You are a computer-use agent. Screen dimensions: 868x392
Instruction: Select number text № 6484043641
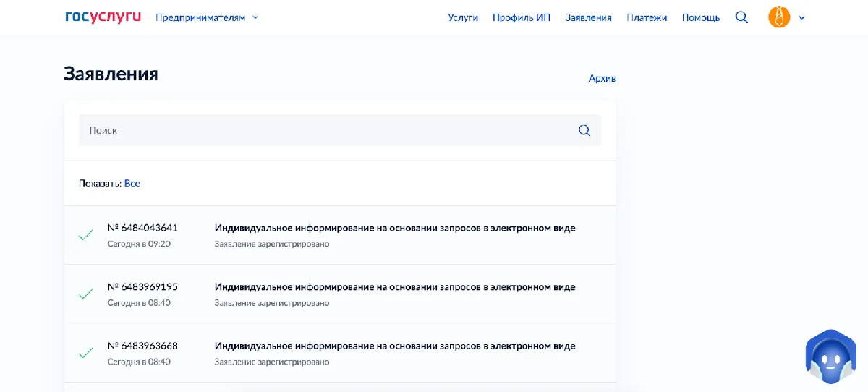pos(142,228)
